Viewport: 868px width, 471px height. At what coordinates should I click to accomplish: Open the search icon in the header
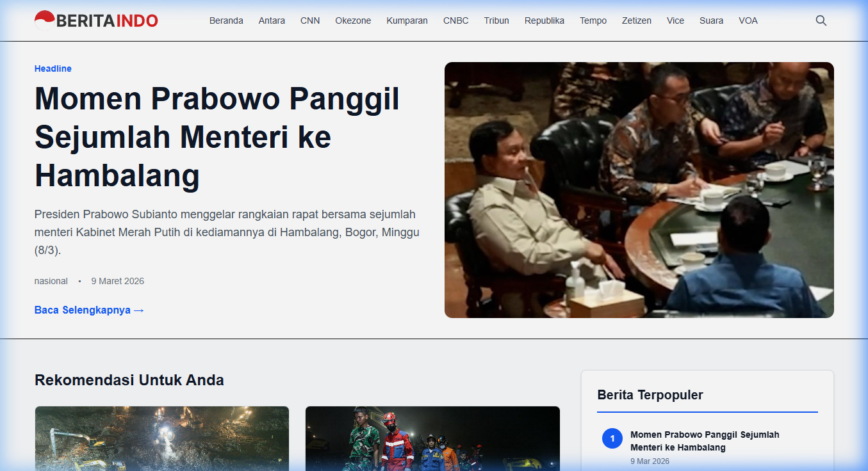pyautogui.click(x=821, y=20)
